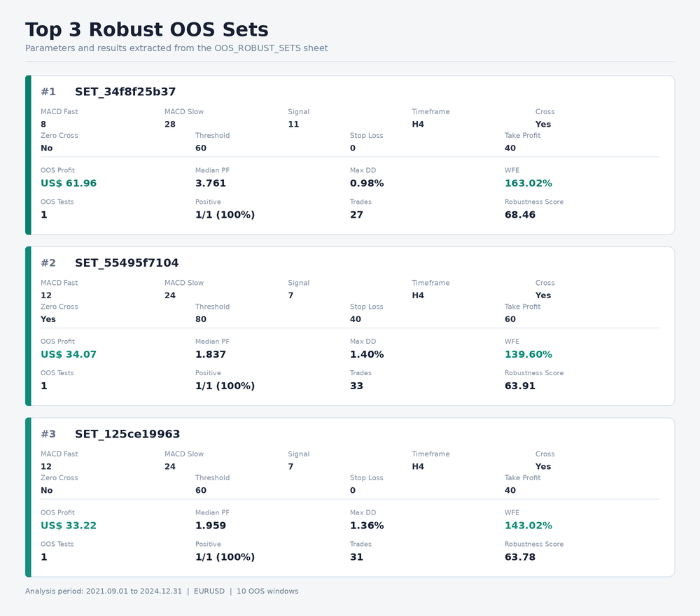The image size is (700, 616).
Task: Click Trades value 33
Action: click(357, 386)
